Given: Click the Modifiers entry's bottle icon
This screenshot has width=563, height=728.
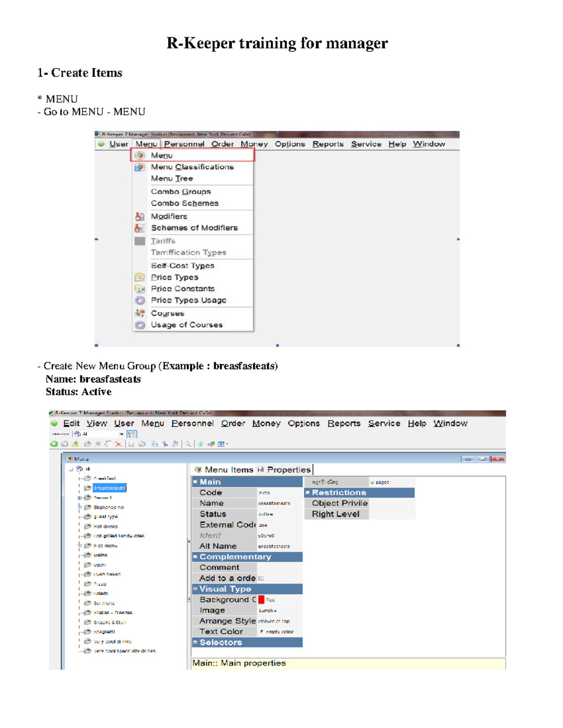Looking at the screenshot, I should tap(140, 217).
